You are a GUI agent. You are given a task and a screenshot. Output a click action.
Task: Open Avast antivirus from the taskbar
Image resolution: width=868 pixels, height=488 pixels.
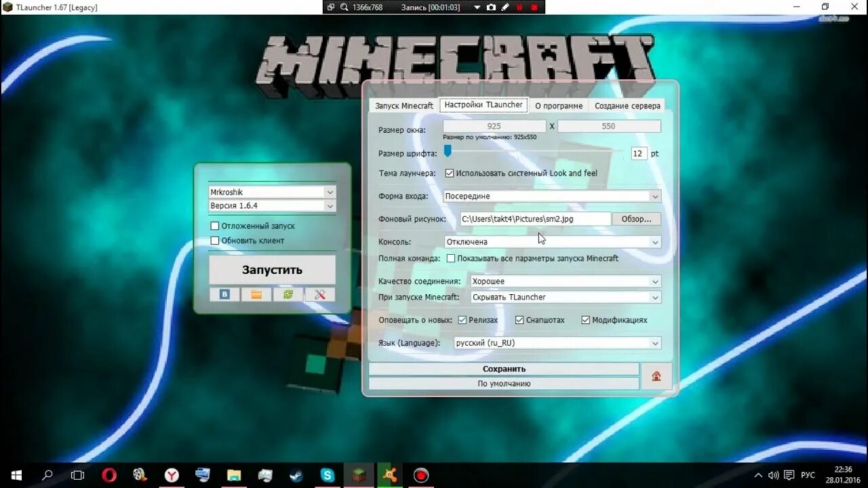pyautogui.click(x=390, y=475)
